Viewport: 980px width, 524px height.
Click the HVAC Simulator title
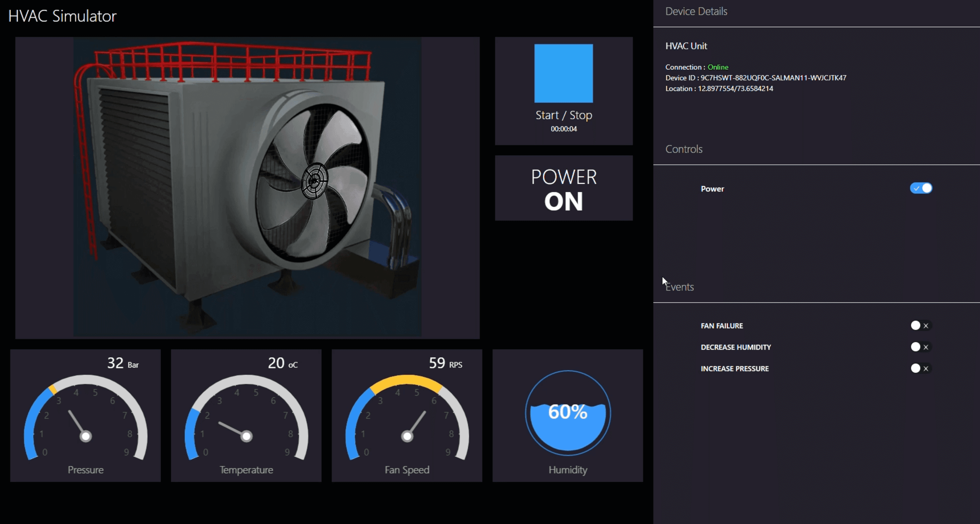[x=62, y=16]
